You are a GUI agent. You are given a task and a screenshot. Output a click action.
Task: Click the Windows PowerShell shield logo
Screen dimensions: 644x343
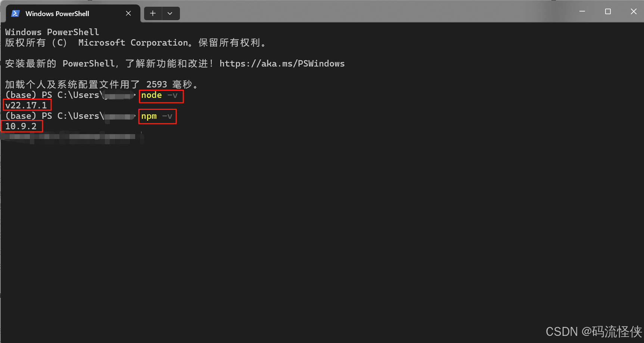pos(15,13)
